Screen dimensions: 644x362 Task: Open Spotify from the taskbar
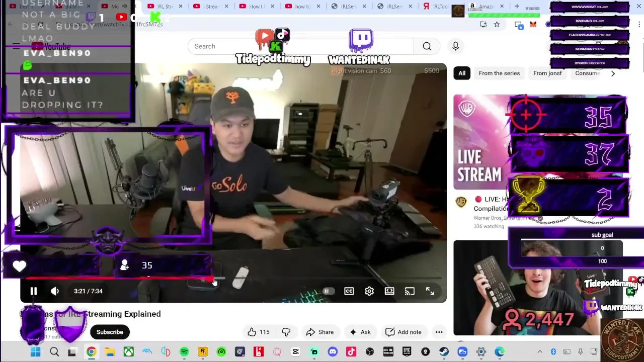point(184,352)
